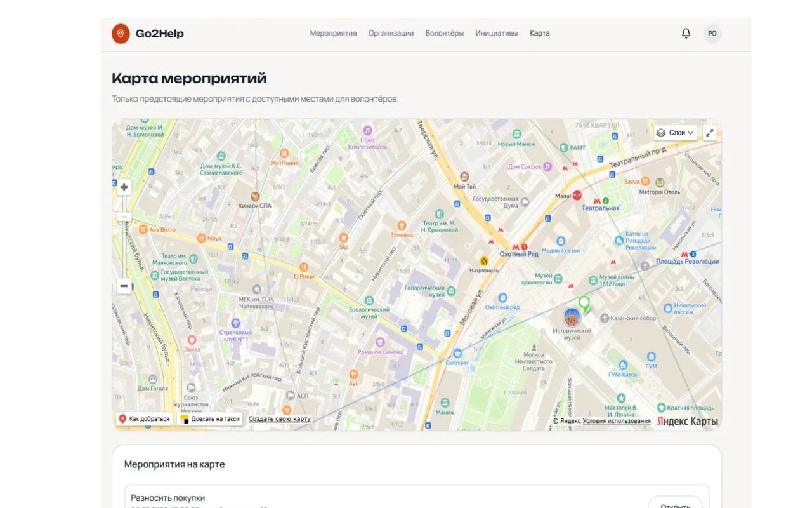The image size is (812, 508).
Task: Click the map zoom slider handle
Action: click(124, 217)
